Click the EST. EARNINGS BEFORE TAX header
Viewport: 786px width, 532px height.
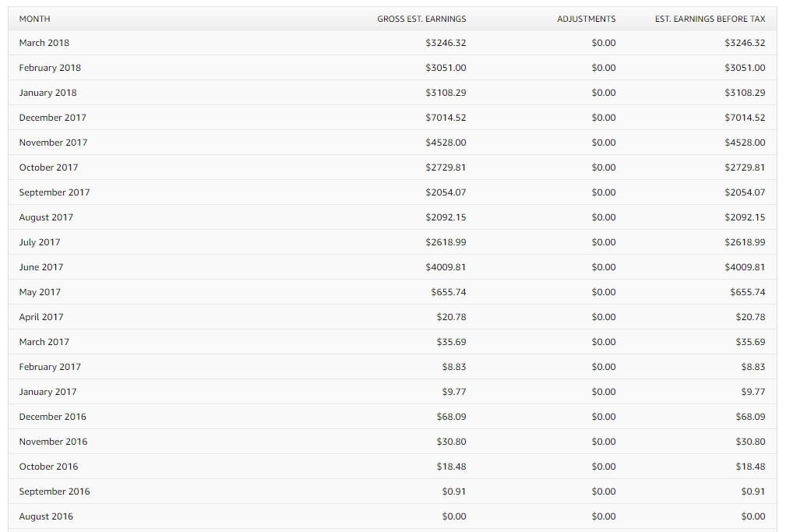pyautogui.click(x=710, y=19)
